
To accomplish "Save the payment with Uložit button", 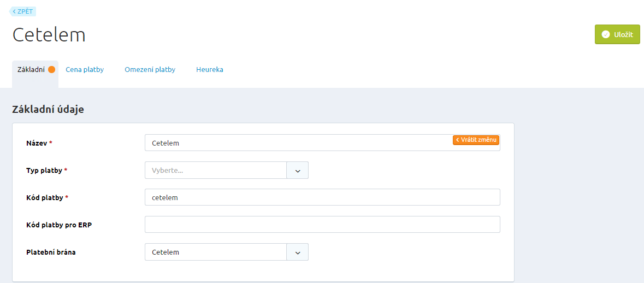I will pos(617,34).
